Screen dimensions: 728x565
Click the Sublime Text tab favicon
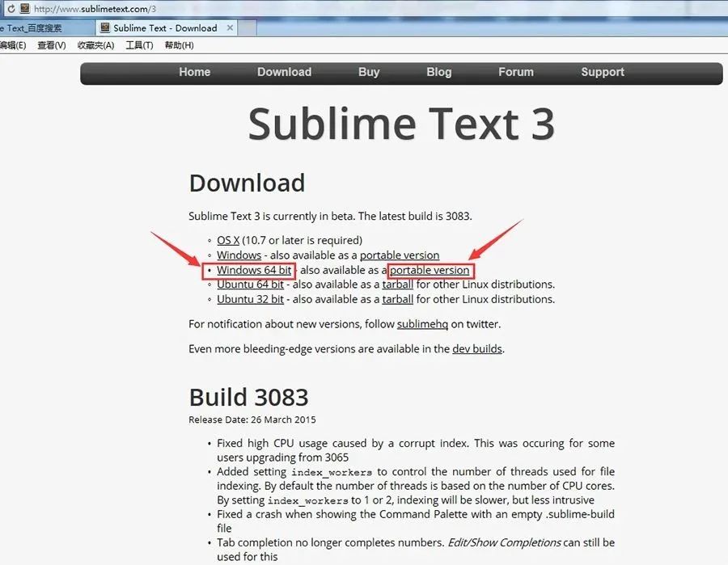[105, 27]
